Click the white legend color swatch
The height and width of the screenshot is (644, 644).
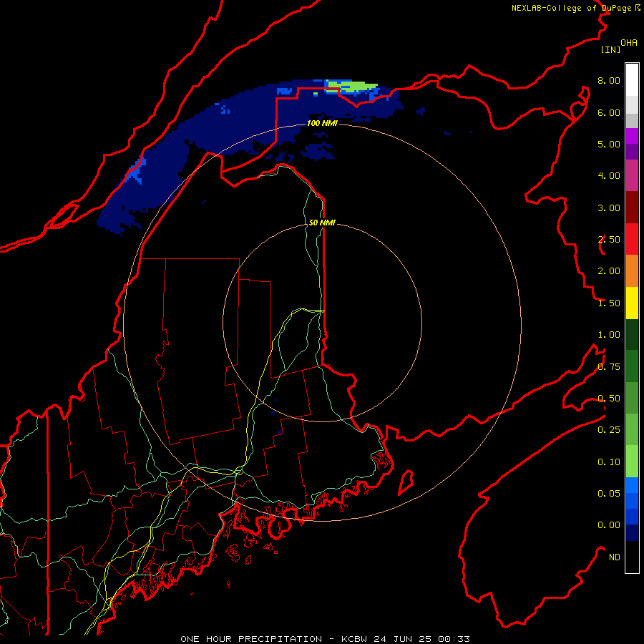point(632,80)
